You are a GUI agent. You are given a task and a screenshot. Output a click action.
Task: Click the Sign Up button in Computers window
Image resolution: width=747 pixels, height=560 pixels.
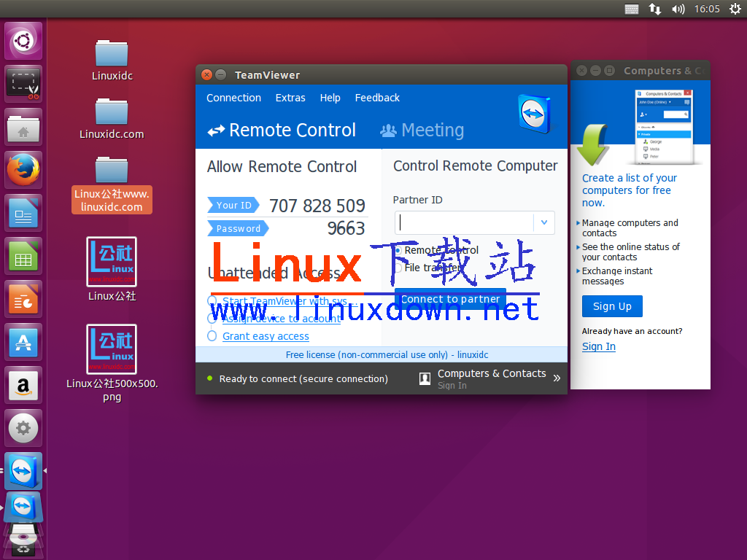pyautogui.click(x=612, y=306)
